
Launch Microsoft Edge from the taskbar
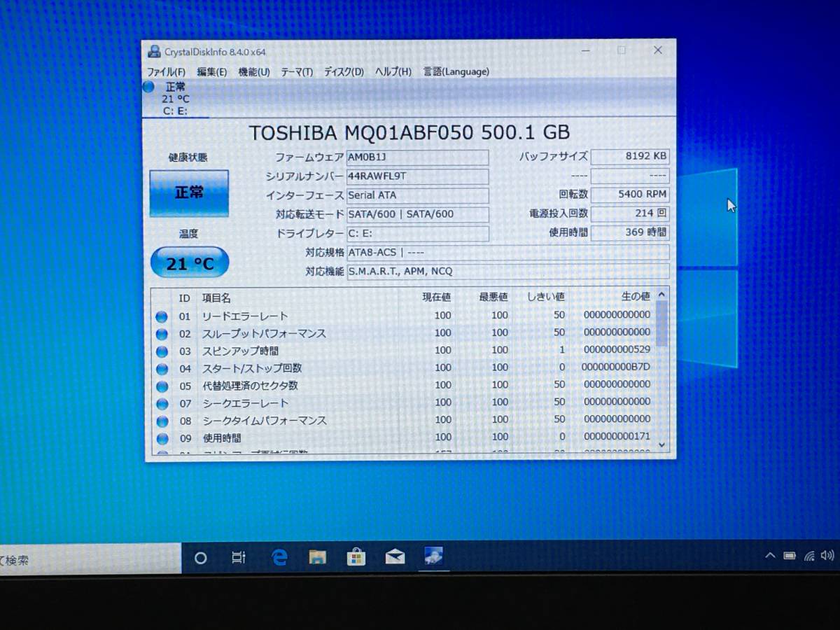click(279, 556)
